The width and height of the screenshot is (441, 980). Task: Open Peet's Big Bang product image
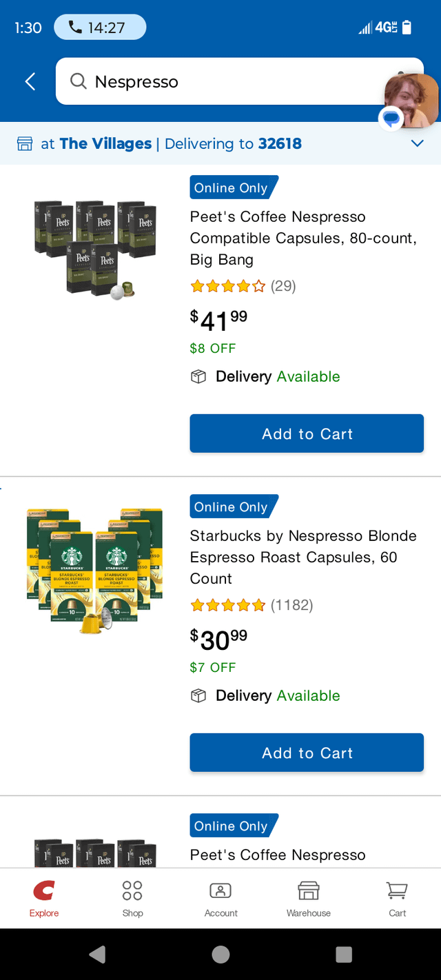(95, 249)
